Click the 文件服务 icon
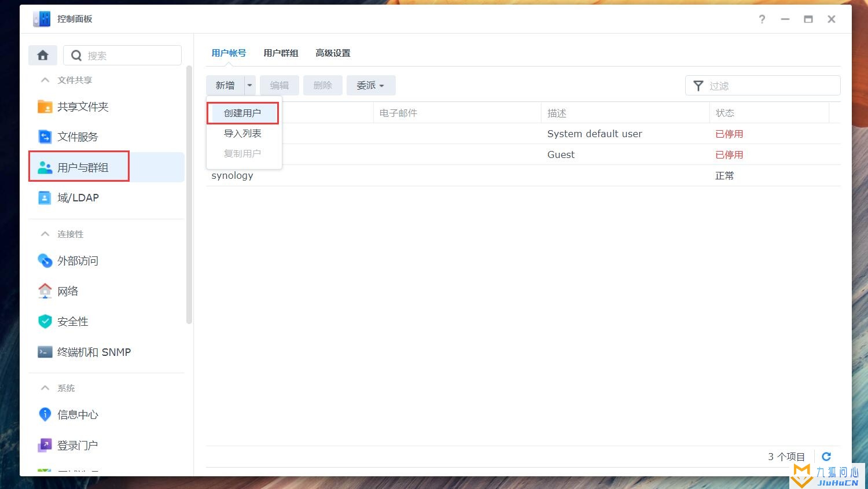This screenshot has width=868, height=489. pyautogui.click(x=45, y=137)
